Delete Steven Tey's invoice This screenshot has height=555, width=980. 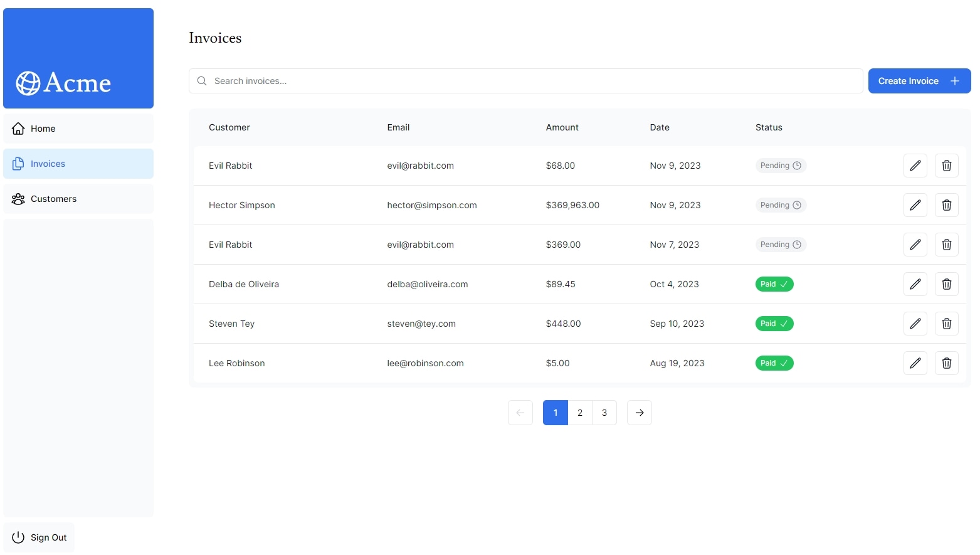click(x=947, y=324)
